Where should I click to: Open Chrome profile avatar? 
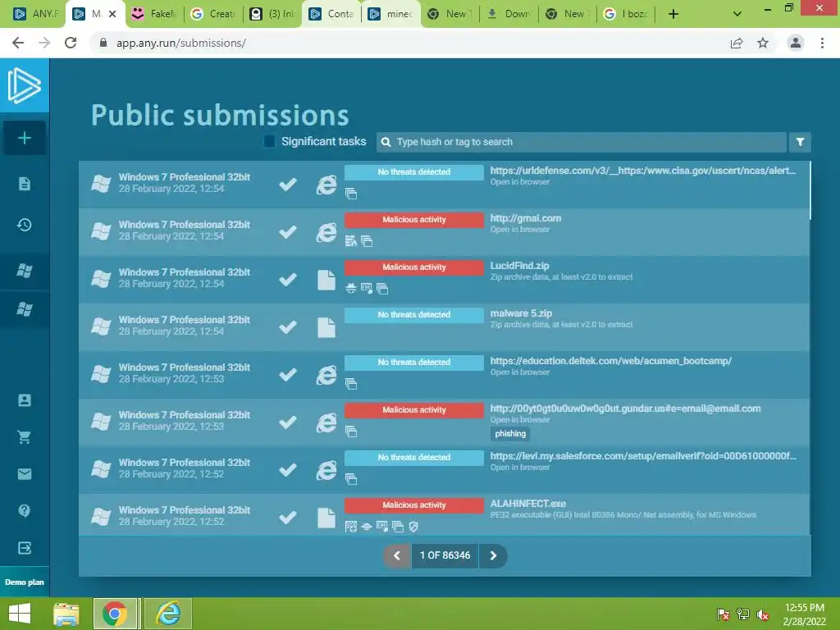pyautogui.click(x=796, y=43)
